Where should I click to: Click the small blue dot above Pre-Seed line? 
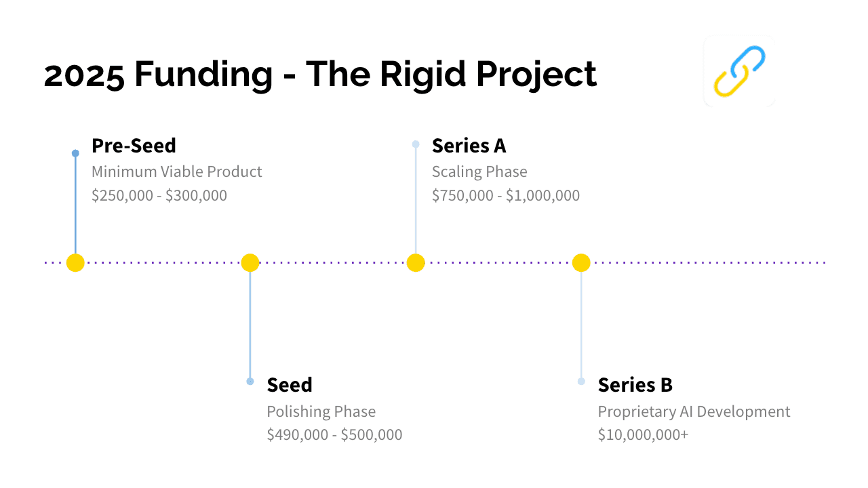click(x=75, y=153)
